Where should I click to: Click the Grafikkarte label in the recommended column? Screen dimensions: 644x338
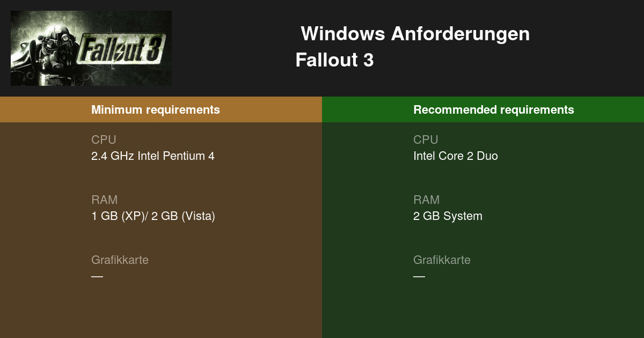pyautogui.click(x=442, y=260)
